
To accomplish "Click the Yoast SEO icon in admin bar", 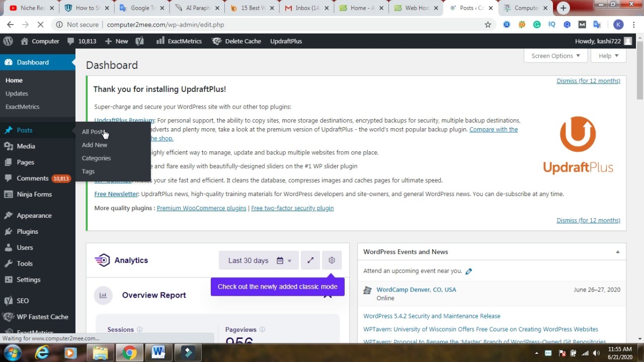I will pos(139,41).
